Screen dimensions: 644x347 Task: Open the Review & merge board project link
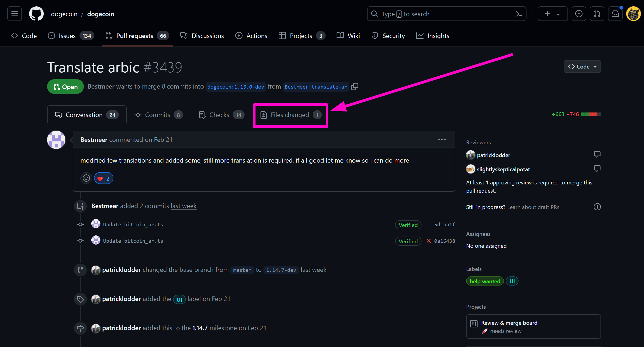pyautogui.click(x=509, y=323)
